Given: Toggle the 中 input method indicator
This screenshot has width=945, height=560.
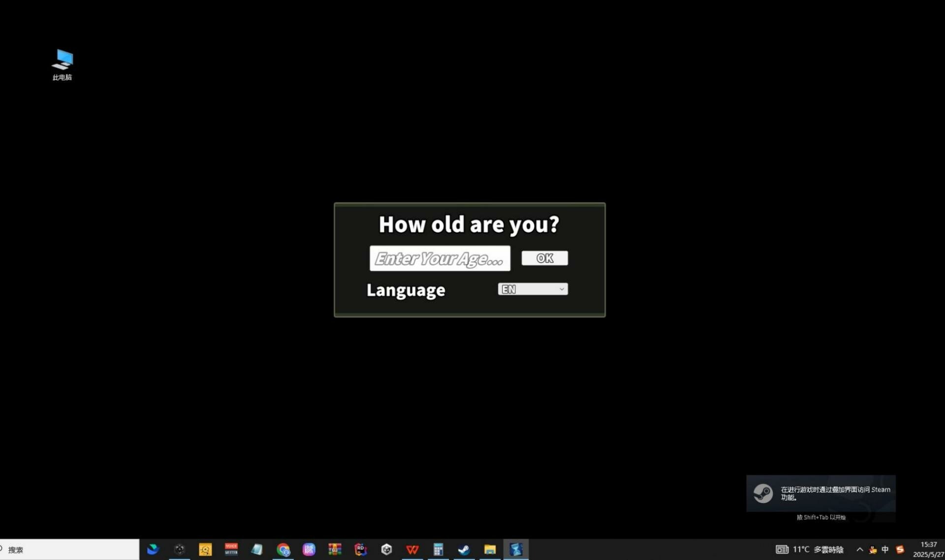Looking at the screenshot, I should tap(884, 550).
